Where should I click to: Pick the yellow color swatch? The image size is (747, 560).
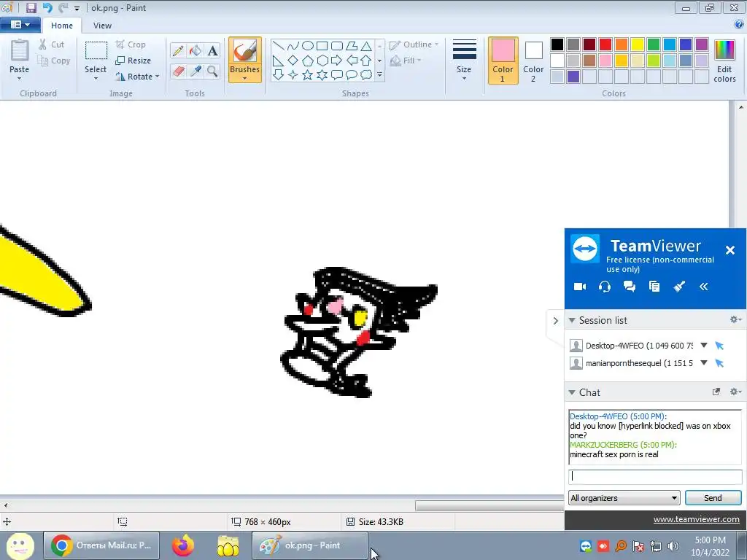pyautogui.click(x=638, y=44)
